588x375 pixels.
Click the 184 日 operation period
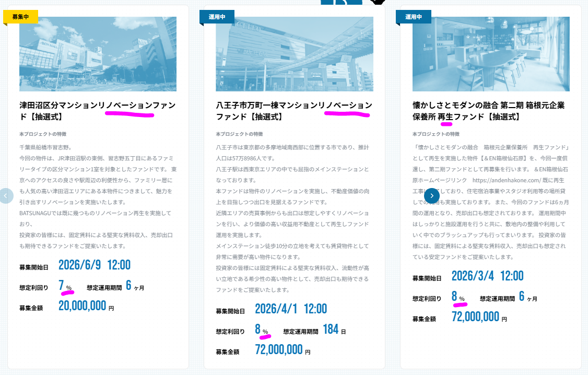click(x=334, y=330)
